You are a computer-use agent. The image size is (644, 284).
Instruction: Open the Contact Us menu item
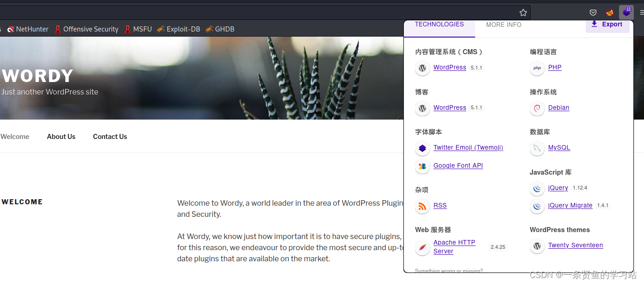[x=110, y=137]
